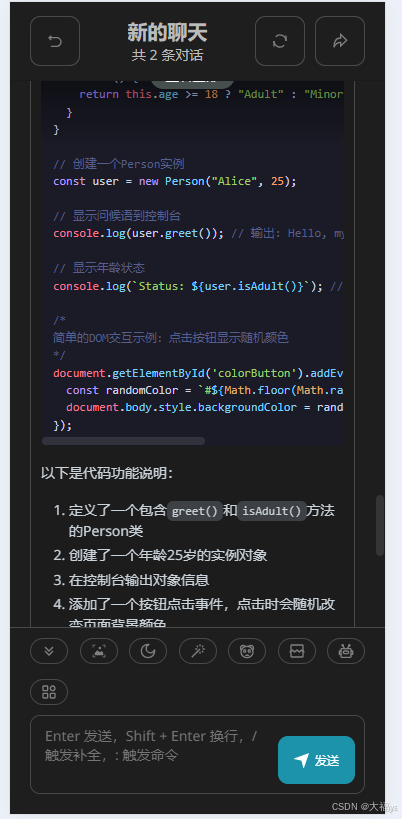Click the share conversation arrow icon

[x=340, y=41]
